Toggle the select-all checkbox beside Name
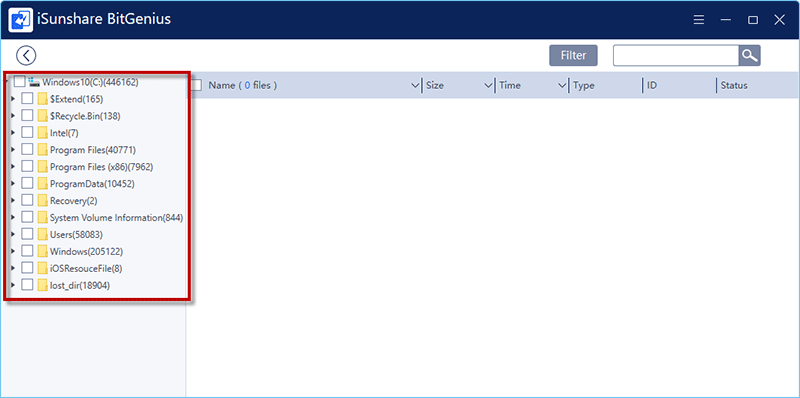 pyautogui.click(x=196, y=85)
